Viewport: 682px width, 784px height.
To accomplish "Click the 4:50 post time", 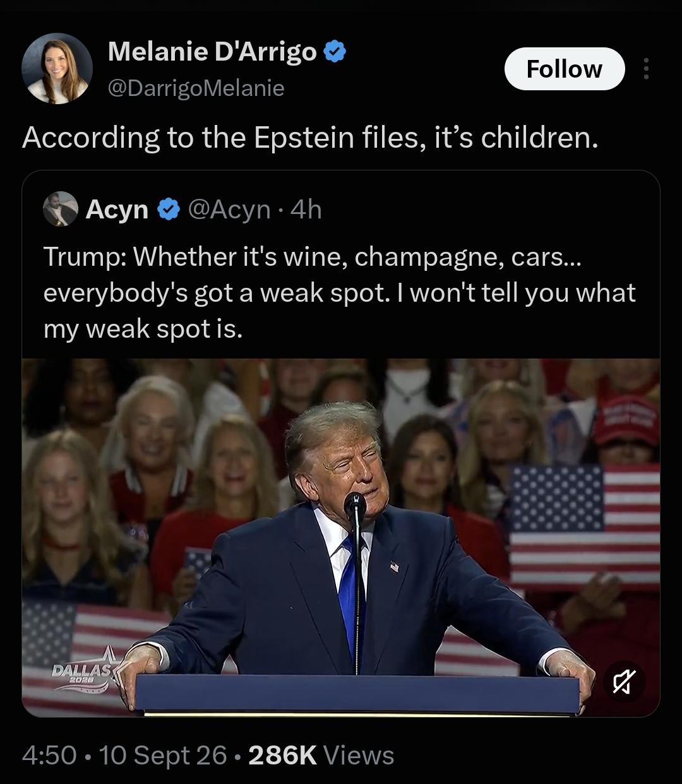I will click(49, 756).
